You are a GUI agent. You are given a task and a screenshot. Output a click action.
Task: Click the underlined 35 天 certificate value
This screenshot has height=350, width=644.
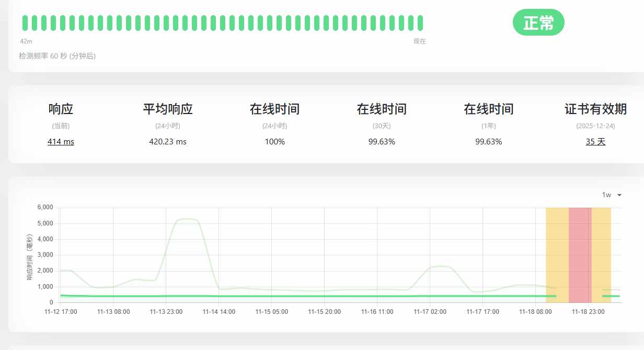click(x=595, y=141)
